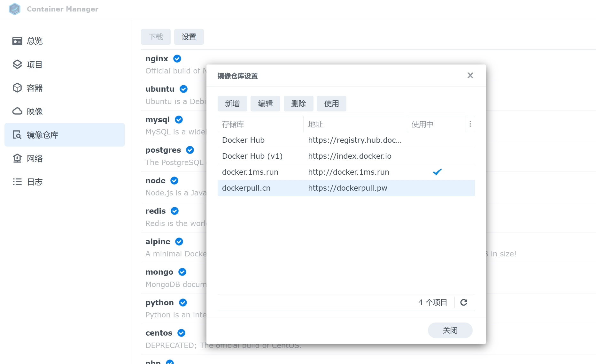596x364 pixels.
Task: Click the 关闭 close button
Action: point(450,330)
